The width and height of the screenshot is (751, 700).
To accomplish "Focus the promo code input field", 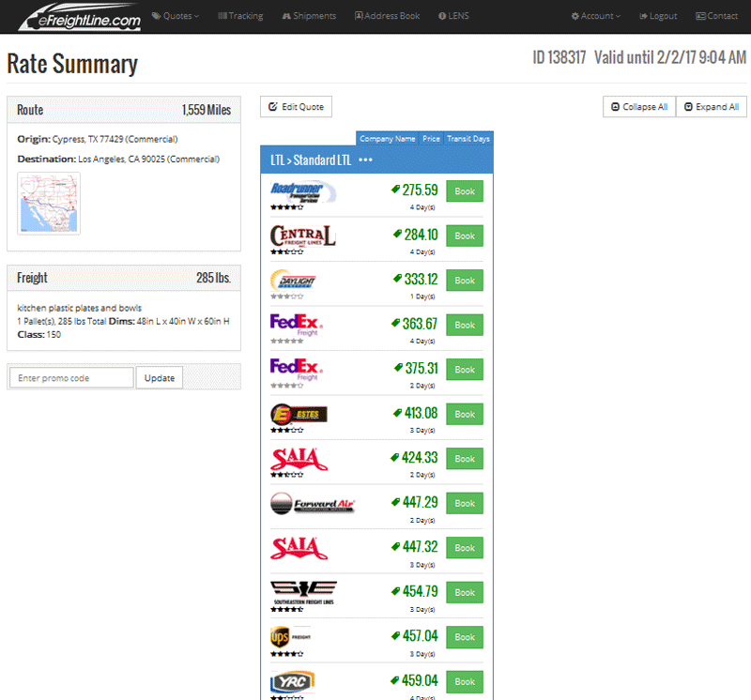I will tap(71, 378).
